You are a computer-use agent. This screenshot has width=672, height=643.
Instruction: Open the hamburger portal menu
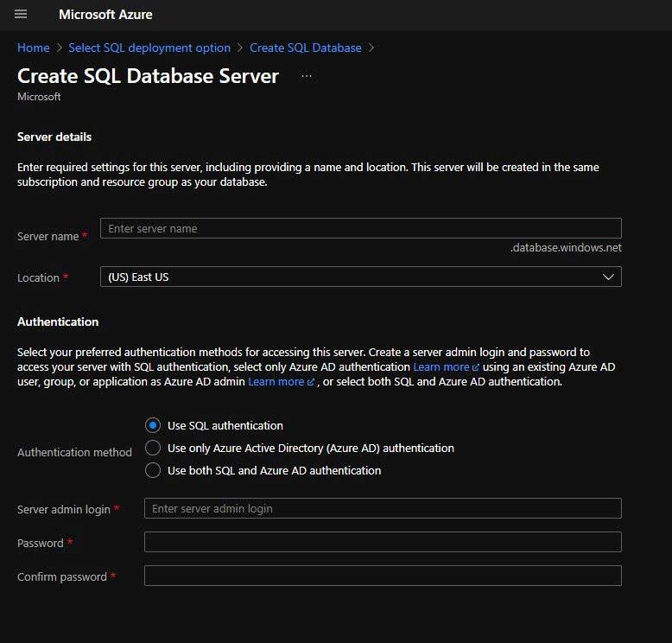coord(21,14)
